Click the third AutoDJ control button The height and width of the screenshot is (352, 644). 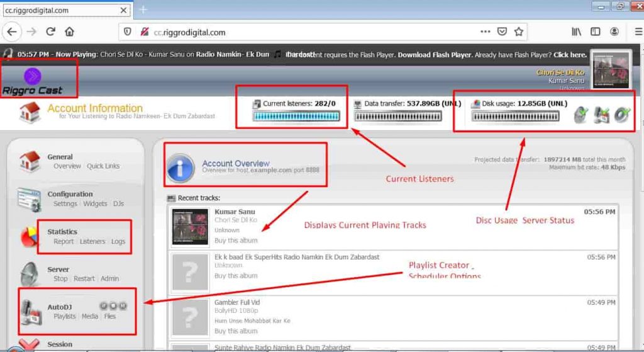coord(123,306)
